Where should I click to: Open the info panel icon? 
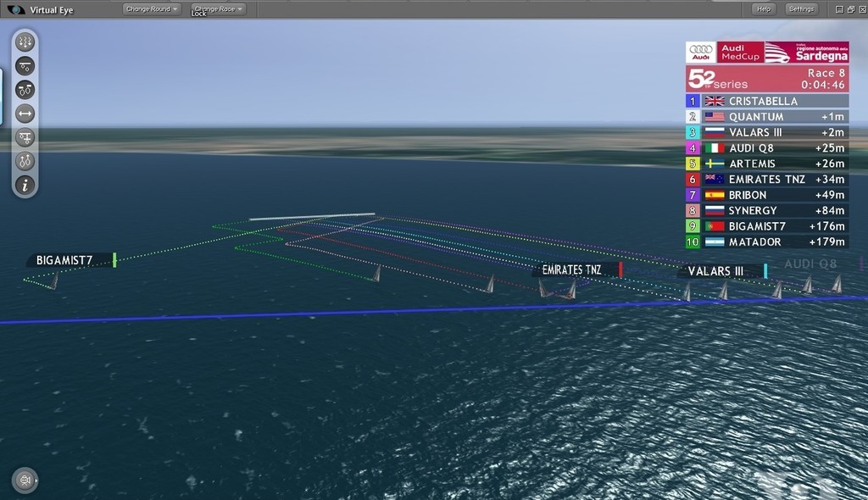point(25,185)
